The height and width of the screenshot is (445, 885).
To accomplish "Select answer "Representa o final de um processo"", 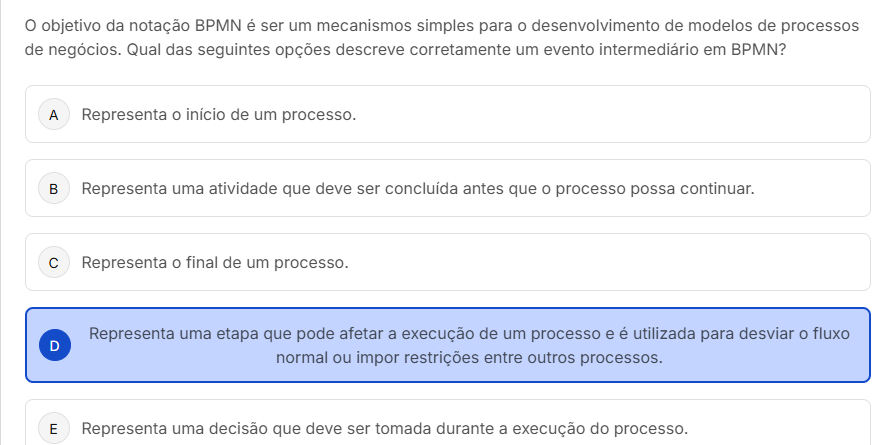I will [214, 263].
